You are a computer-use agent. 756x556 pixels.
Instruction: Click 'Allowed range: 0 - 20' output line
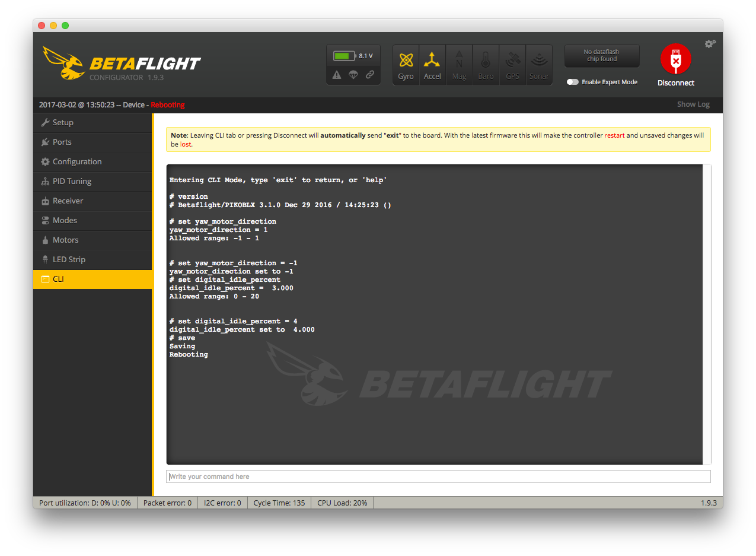(214, 296)
